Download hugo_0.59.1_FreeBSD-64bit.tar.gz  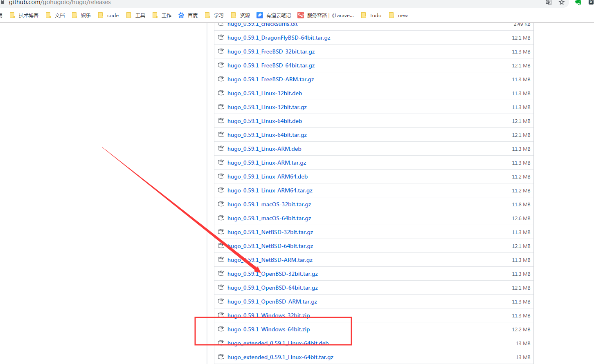coord(271,65)
